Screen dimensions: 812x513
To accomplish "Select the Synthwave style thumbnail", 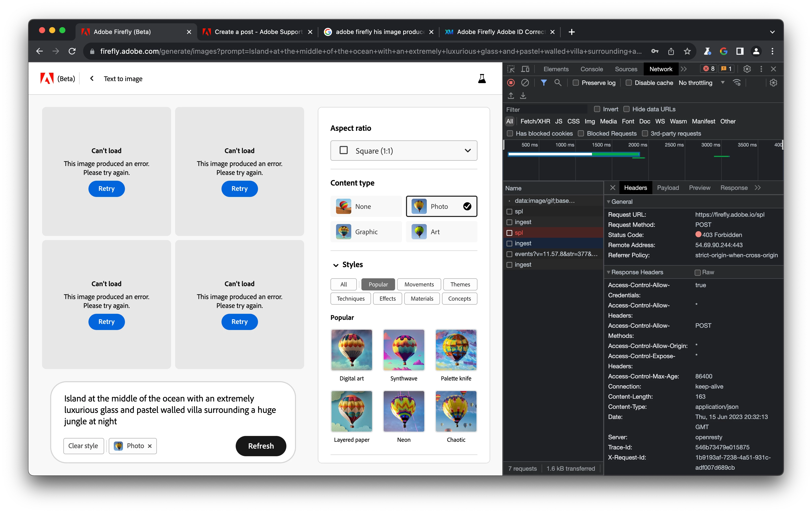I will point(404,350).
